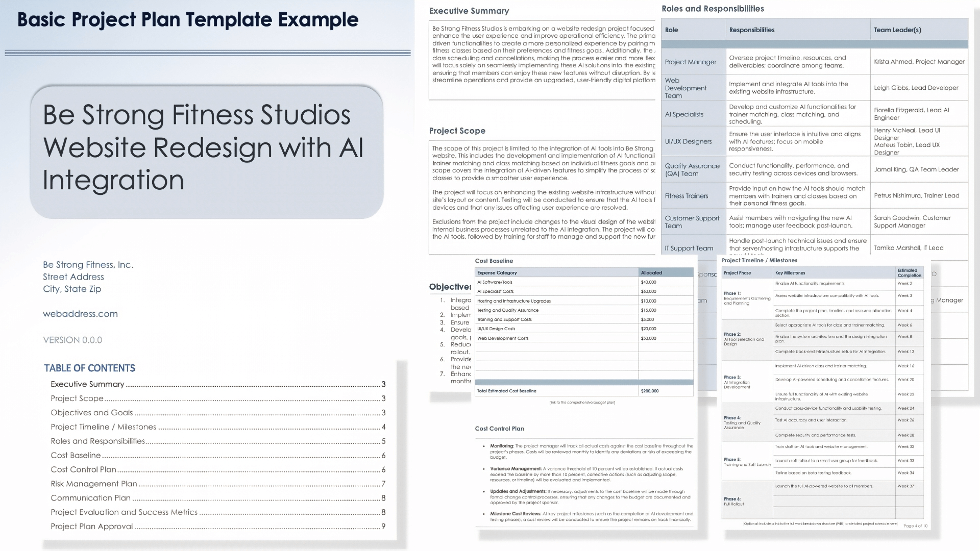Click the comprehensive budget plan link placeholder
This screenshot has height=551, width=980.
coord(582,403)
